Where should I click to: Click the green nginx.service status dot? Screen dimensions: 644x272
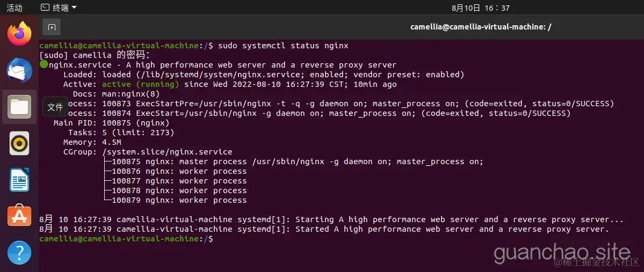click(44, 64)
